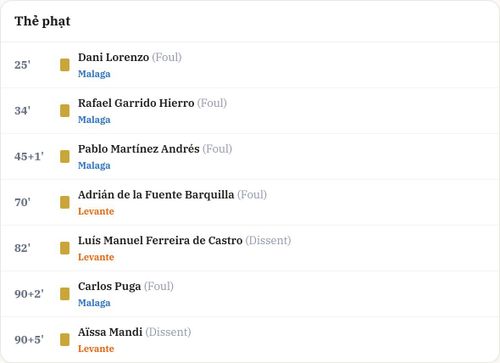Click yellow card next to Adrián de la Fuente
Image resolution: width=500 pixels, height=363 pixels.
(65, 202)
